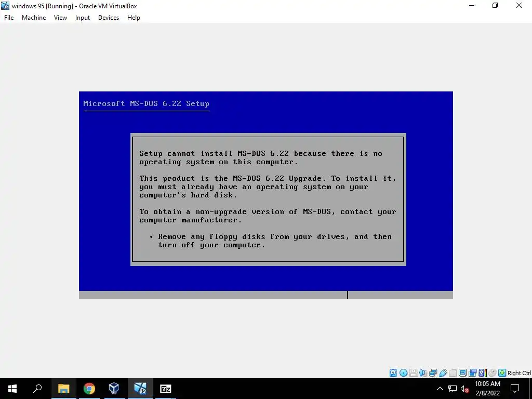532x399 pixels.
Task: Click the hard disk activity status icon
Action: pos(393,373)
